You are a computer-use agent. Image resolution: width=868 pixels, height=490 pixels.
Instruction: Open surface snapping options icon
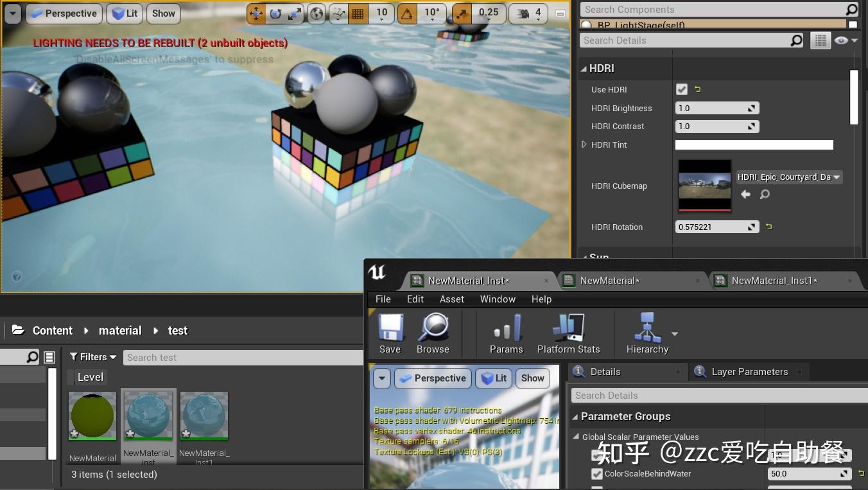coord(338,13)
